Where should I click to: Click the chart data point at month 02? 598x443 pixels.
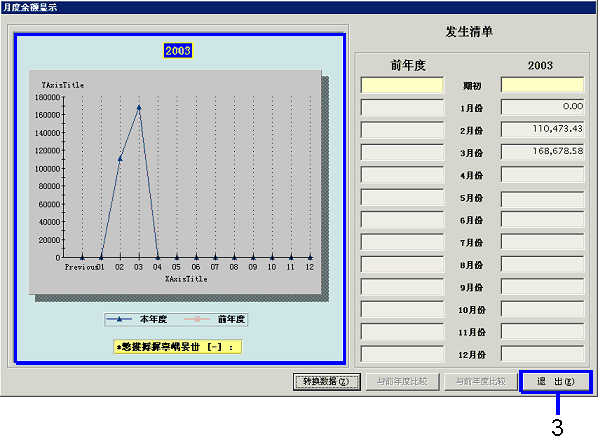coord(120,158)
